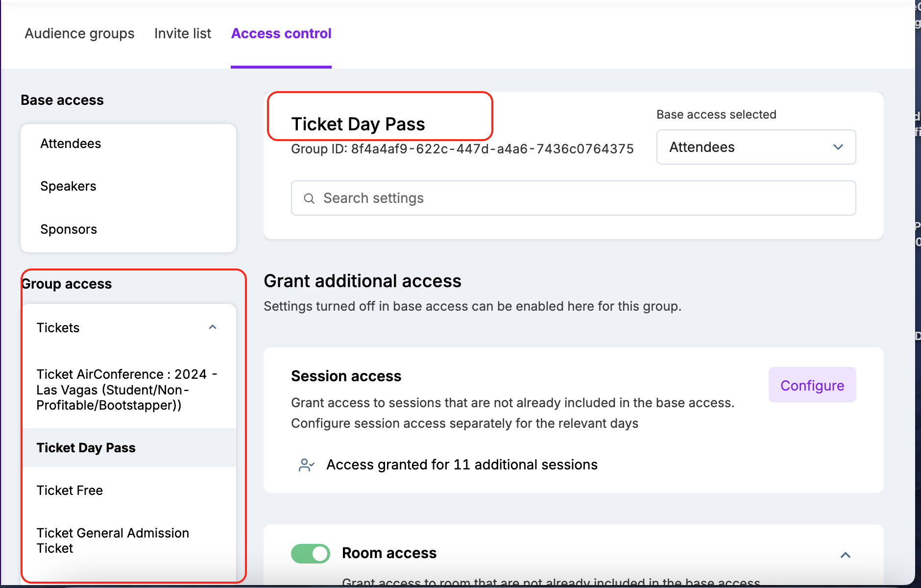921x588 pixels.
Task: Choose Speakers in the Base access list
Action: click(68, 186)
